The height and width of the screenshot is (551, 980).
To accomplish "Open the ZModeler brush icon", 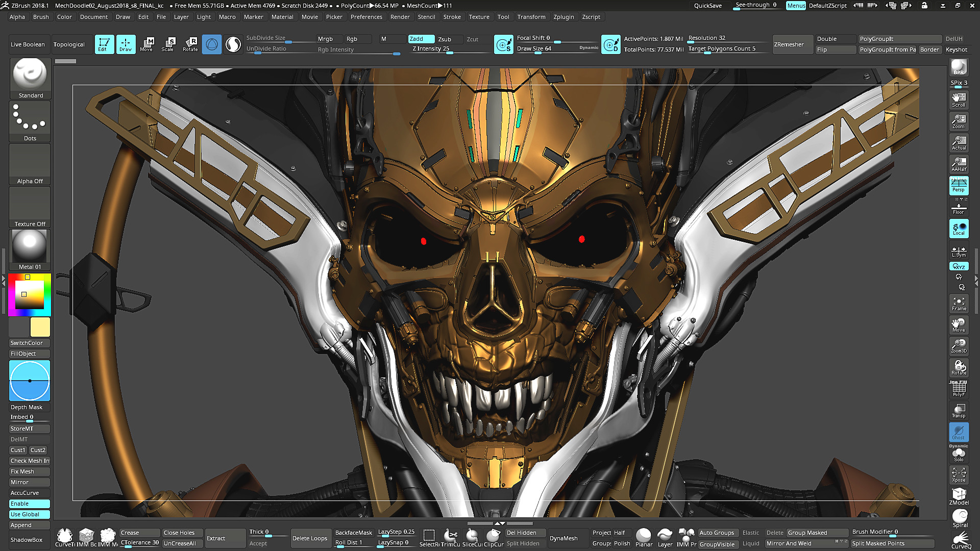I will 959,496.
